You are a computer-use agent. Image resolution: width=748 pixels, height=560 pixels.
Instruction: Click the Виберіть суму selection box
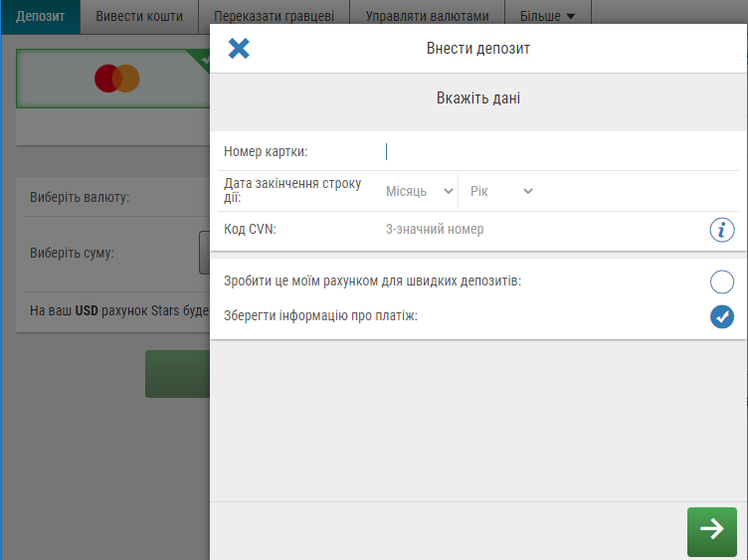[204, 252]
